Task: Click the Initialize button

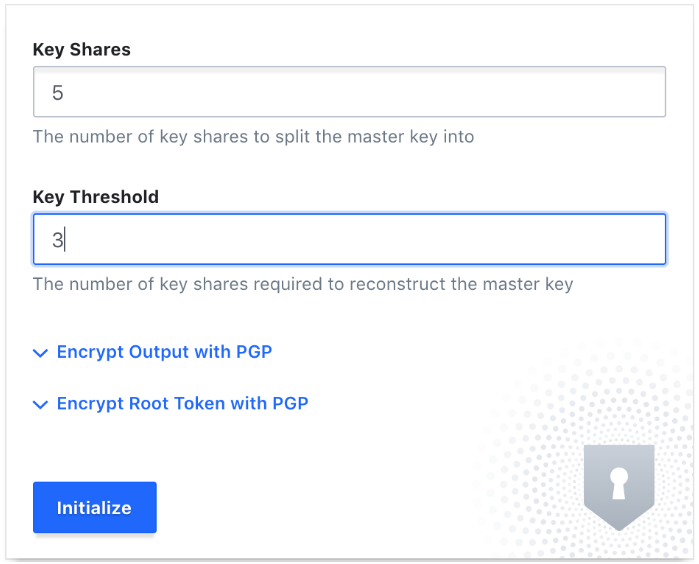Action: [x=95, y=507]
